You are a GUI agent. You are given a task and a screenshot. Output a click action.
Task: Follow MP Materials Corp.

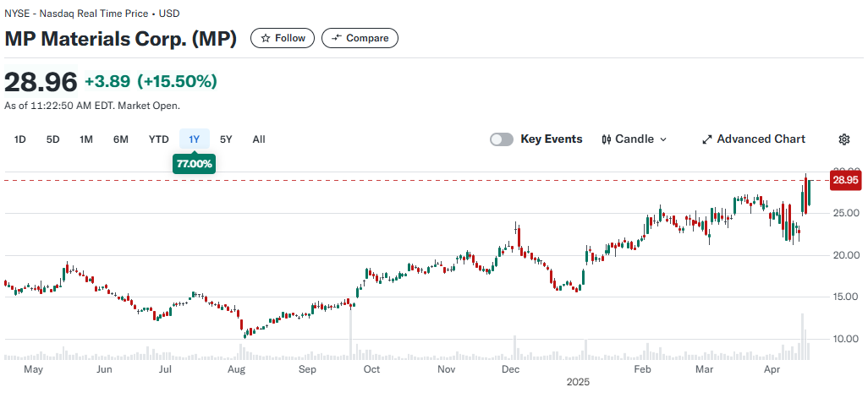283,38
